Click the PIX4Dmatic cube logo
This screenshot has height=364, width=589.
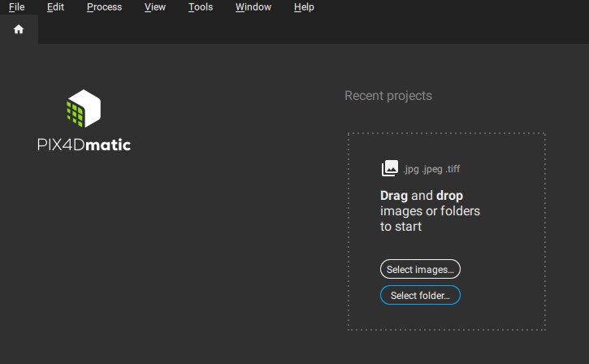coord(84,109)
